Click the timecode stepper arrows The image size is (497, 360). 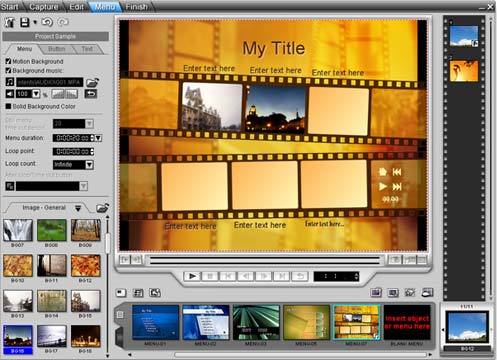[356, 276]
